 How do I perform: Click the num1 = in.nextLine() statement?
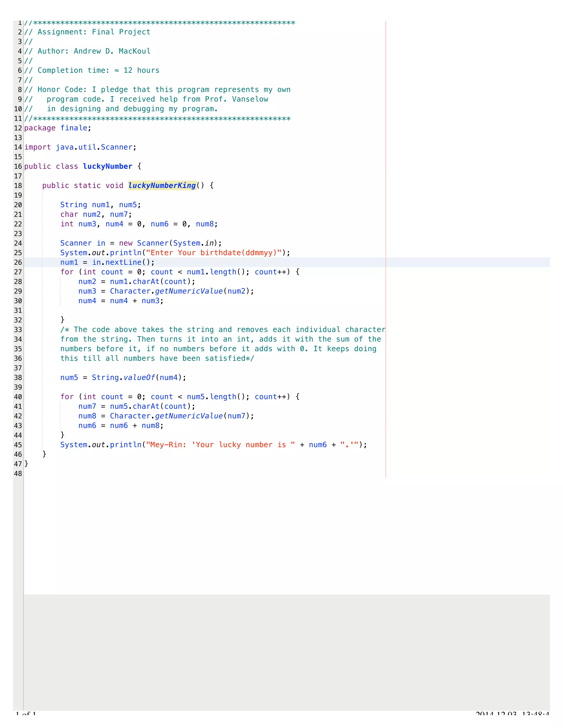[107, 262]
